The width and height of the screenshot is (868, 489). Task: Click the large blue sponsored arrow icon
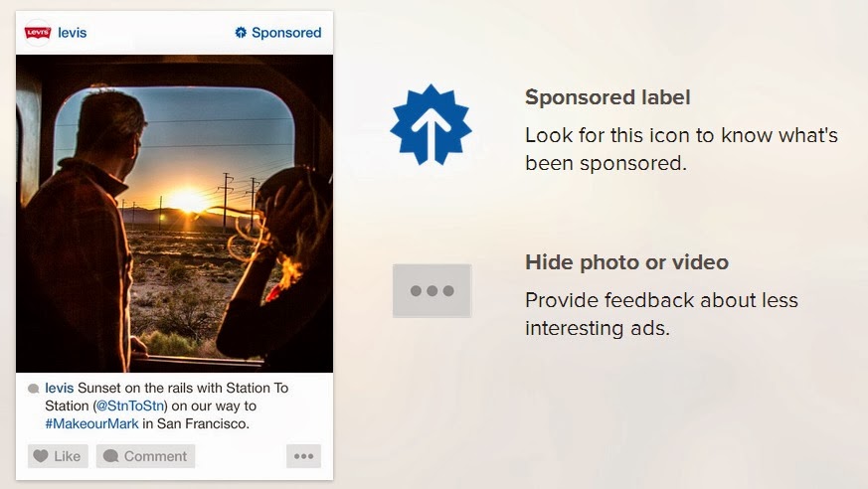pos(431,125)
